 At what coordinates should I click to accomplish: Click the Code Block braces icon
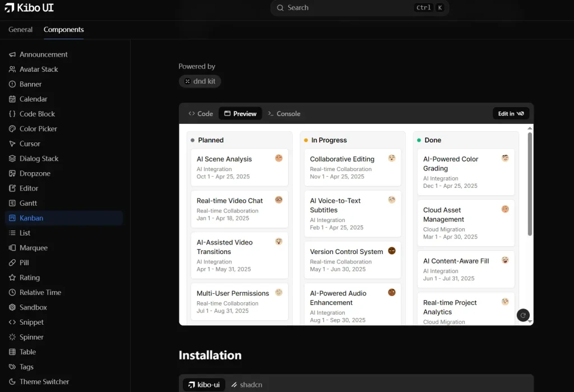[12, 114]
